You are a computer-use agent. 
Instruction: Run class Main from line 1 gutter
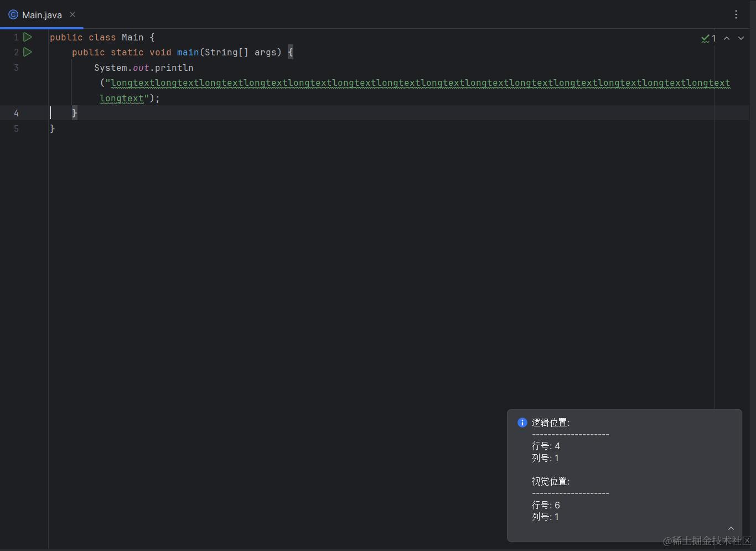28,37
